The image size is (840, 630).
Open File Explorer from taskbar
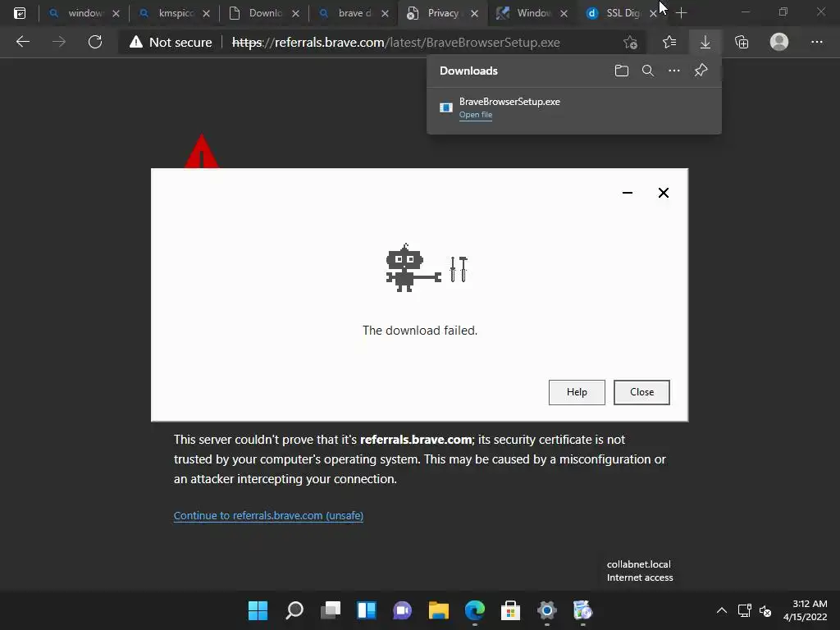pos(439,610)
